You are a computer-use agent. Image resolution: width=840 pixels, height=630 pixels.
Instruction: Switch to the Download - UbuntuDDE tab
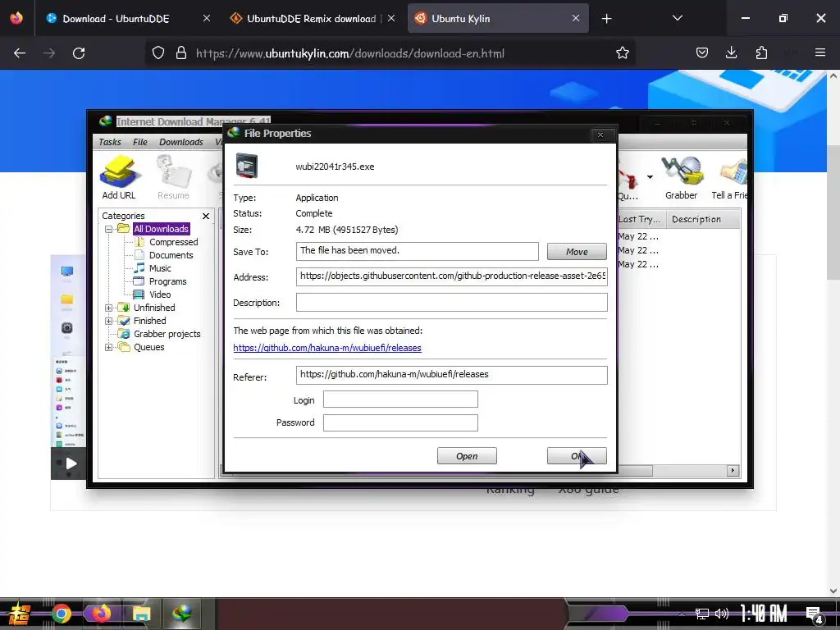tap(116, 19)
